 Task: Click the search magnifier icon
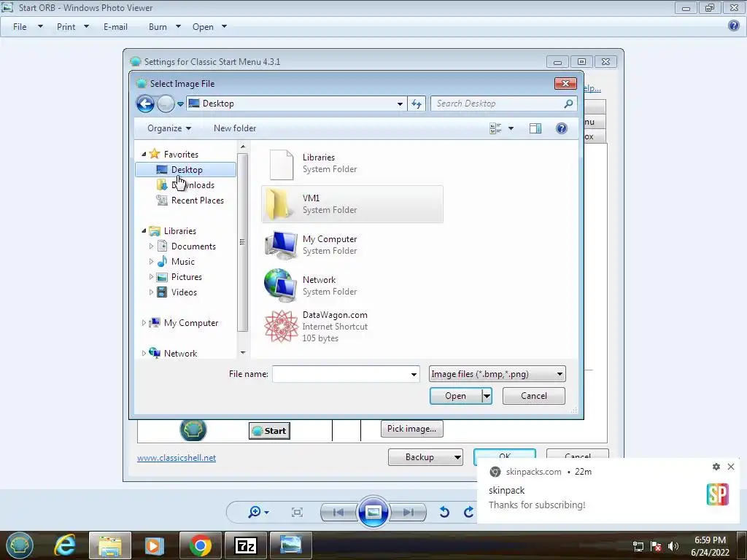[568, 104]
